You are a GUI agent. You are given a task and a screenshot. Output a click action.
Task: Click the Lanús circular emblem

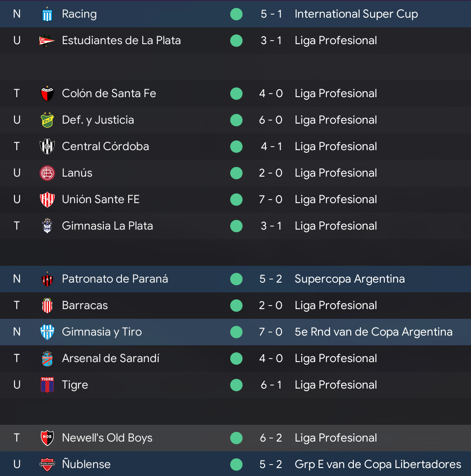[x=47, y=173]
